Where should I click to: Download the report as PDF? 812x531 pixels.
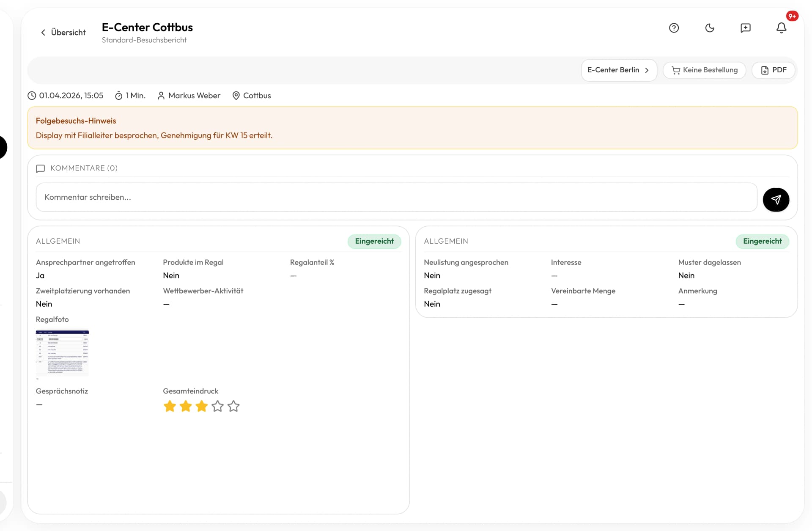coord(774,70)
